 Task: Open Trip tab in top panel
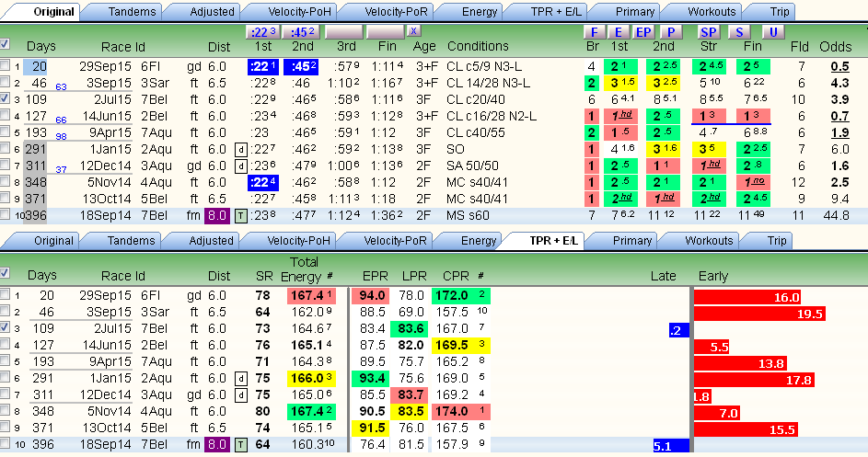click(x=780, y=12)
